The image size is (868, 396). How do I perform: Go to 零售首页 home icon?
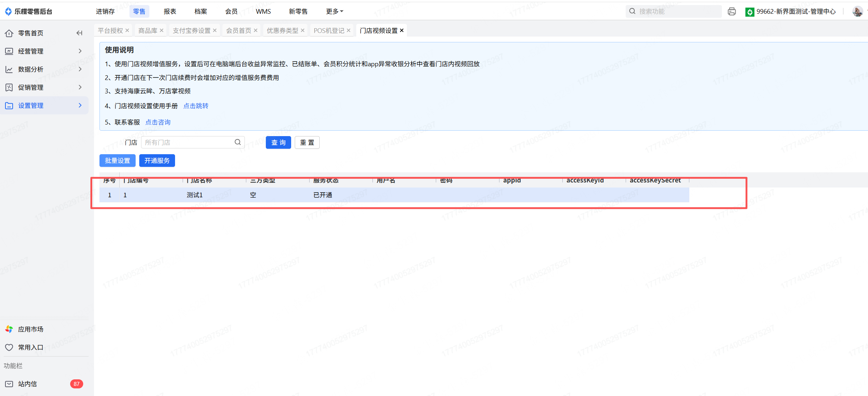(x=9, y=33)
